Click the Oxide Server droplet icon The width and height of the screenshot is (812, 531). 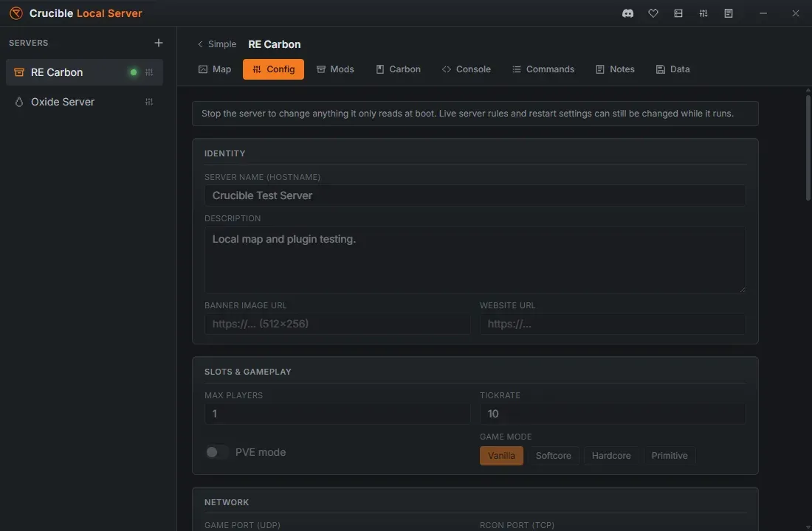tap(19, 102)
